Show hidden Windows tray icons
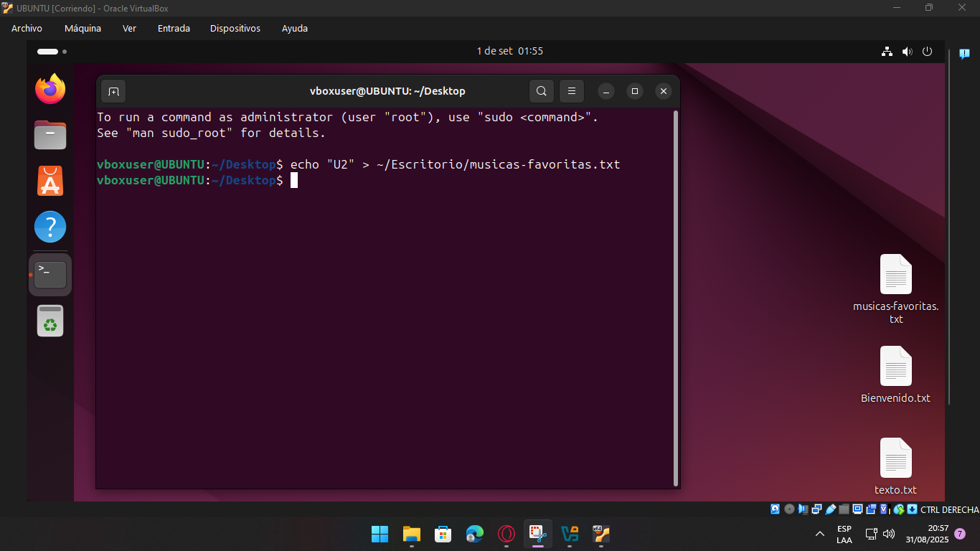980x551 pixels. point(820,534)
